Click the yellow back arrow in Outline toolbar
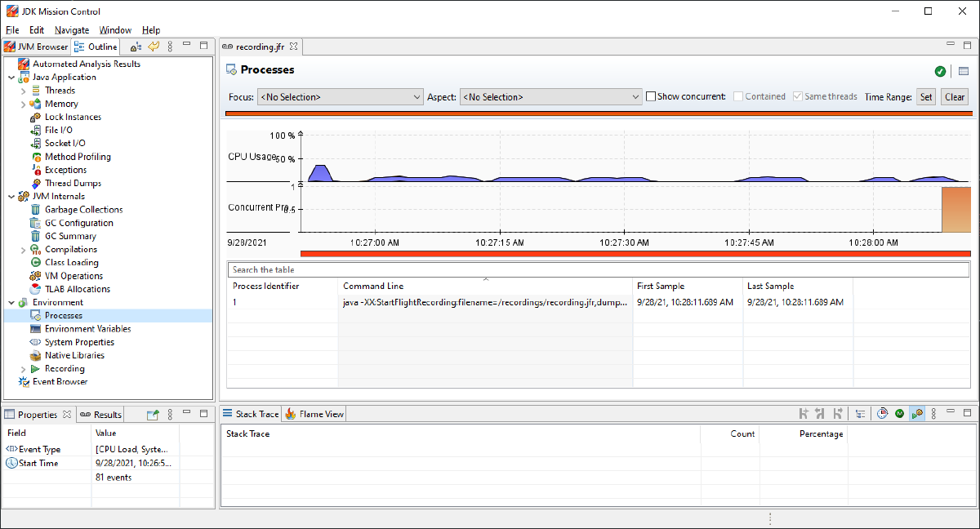 153,47
